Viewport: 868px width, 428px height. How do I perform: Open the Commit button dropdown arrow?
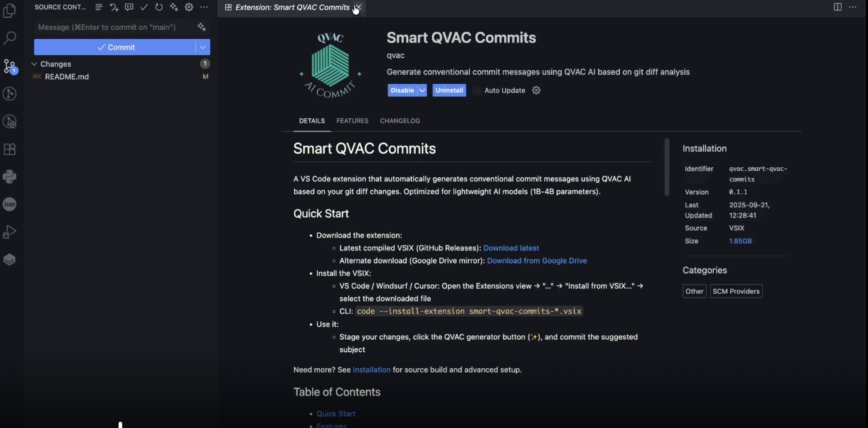[x=203, y=47]
